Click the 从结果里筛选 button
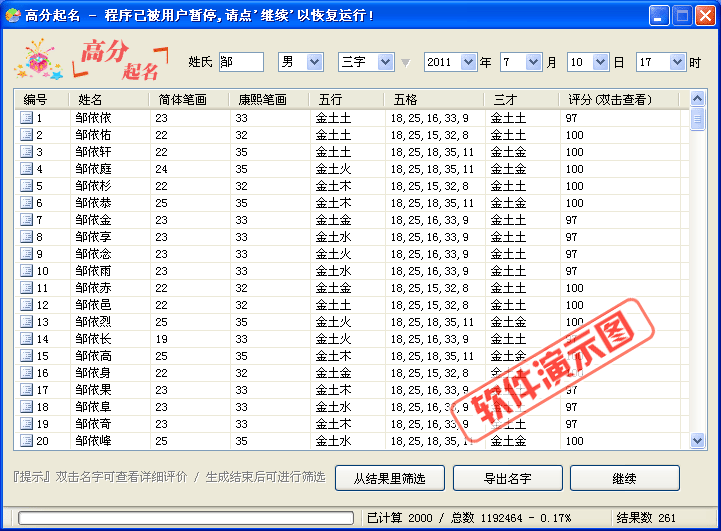Image resolution: width=721 pixels, height=531 pixels. (x=389, y=478)
